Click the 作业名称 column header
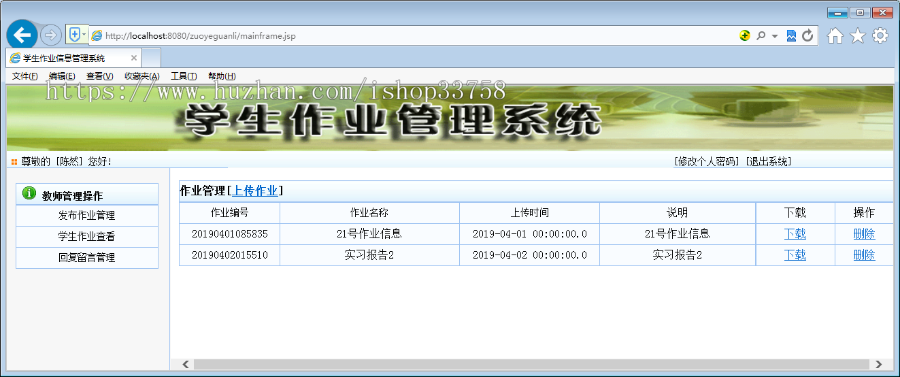 (370, 213)
